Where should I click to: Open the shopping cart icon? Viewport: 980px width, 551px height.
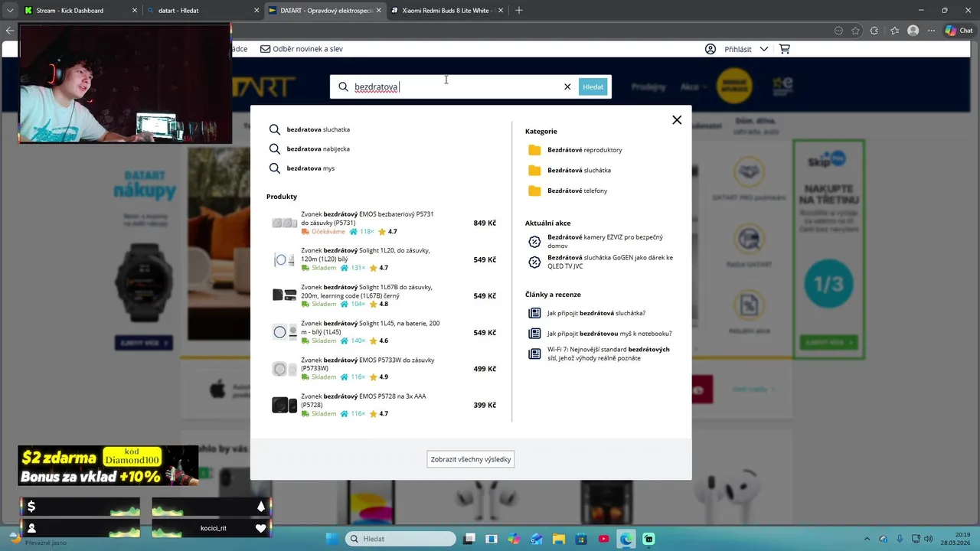point(784,49)
